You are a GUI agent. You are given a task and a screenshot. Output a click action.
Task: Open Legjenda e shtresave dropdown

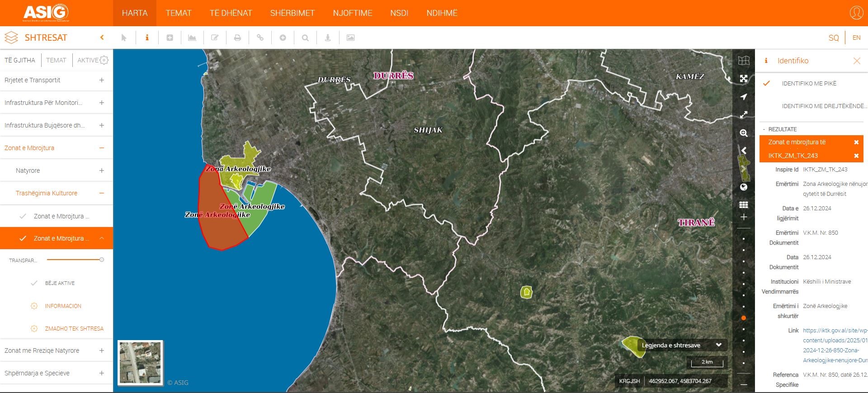coord(682,345)
